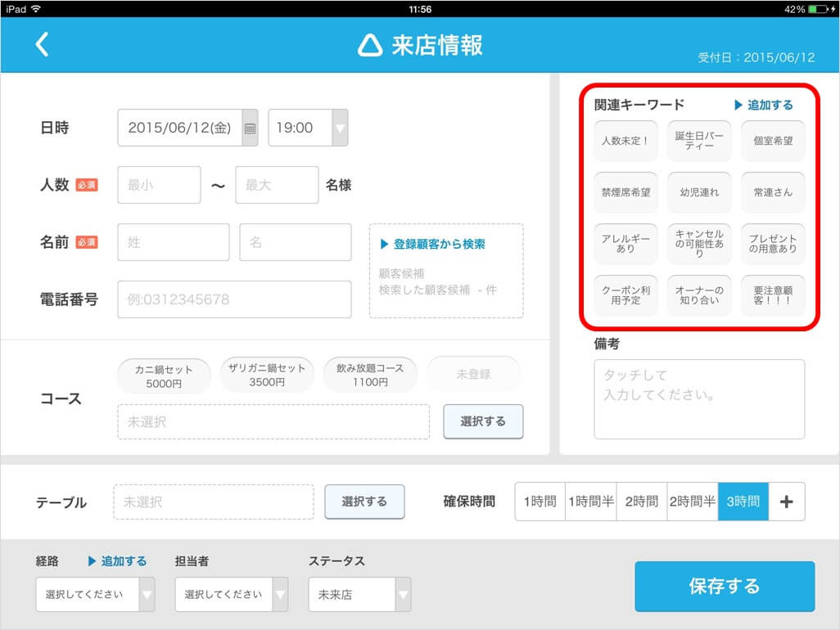840x630 pixels.
Task: Toggle the アレルギーあり keyword tag
Action: [x=625, y=244]
